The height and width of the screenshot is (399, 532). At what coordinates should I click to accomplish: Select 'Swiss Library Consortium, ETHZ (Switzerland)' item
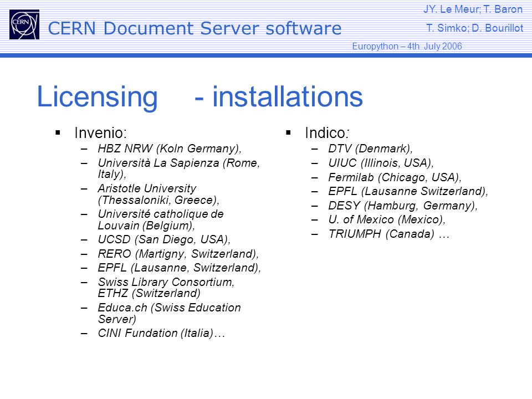click(166, 288)
